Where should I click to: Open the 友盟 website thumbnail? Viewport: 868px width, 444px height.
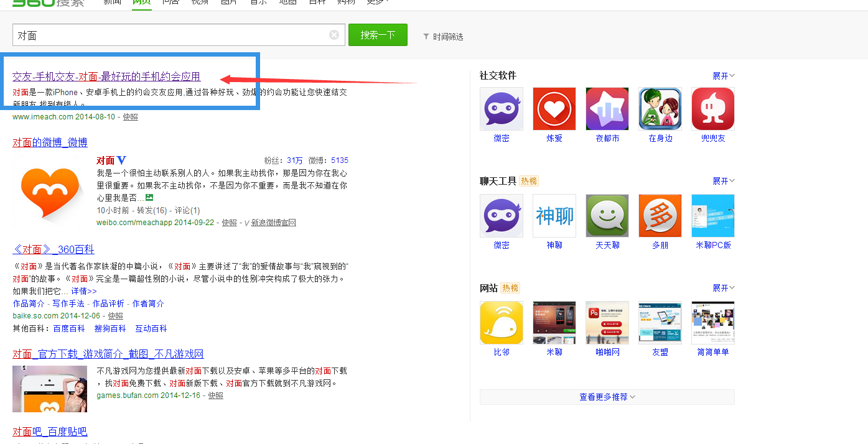[x=660, y=323]
